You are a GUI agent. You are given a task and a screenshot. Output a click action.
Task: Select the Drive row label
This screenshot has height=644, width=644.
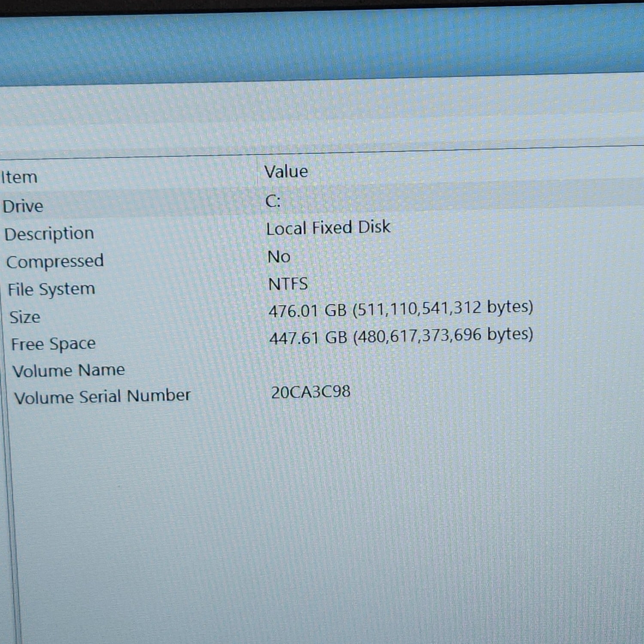(x=23, y=207)
